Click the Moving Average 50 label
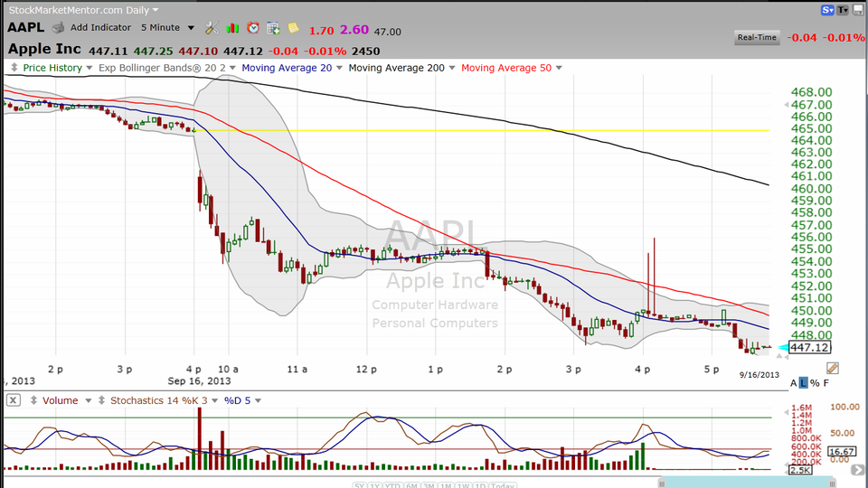 [506, 68]
